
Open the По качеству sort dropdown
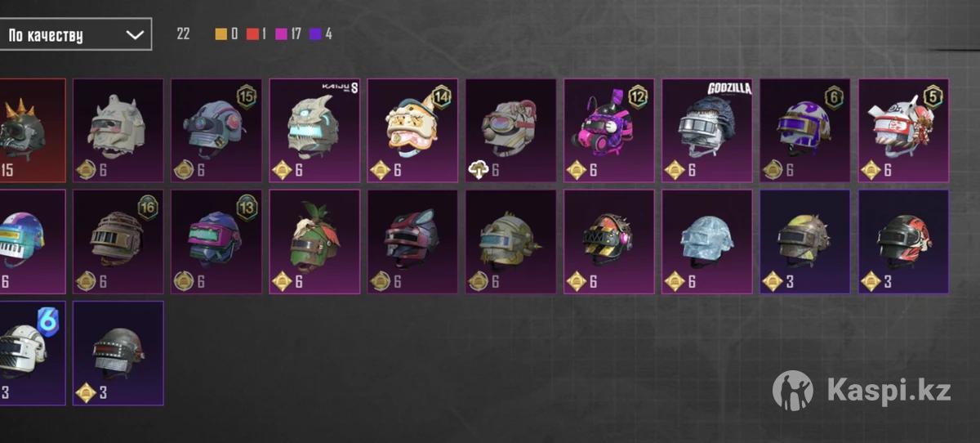75,34
